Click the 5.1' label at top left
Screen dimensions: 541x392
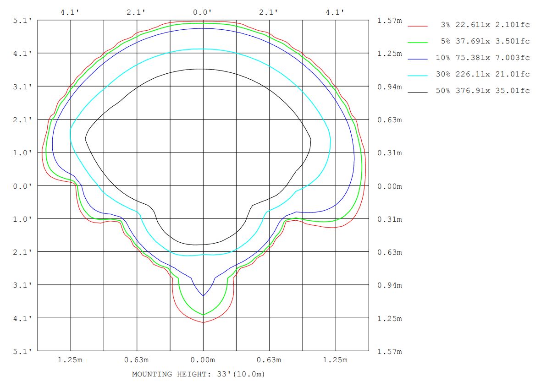[x=23, y=20]
